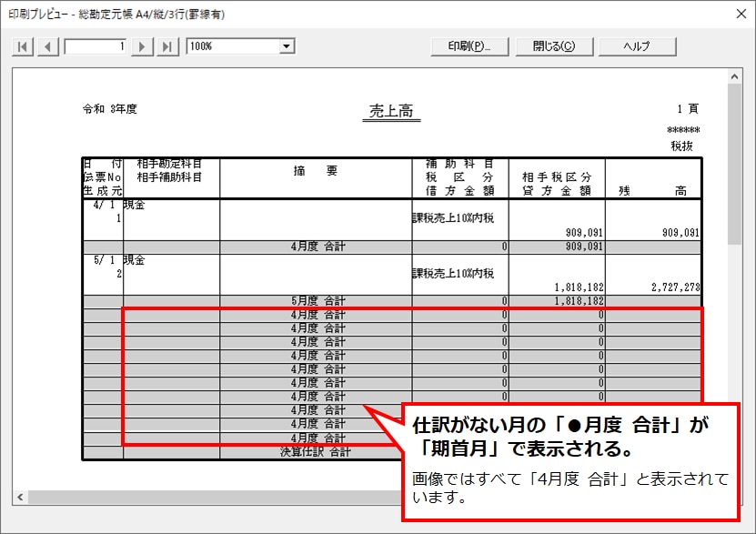This screenshot has height=534, width=756.
Task: Open the ヘルプ help button
Action: point(637,46)
